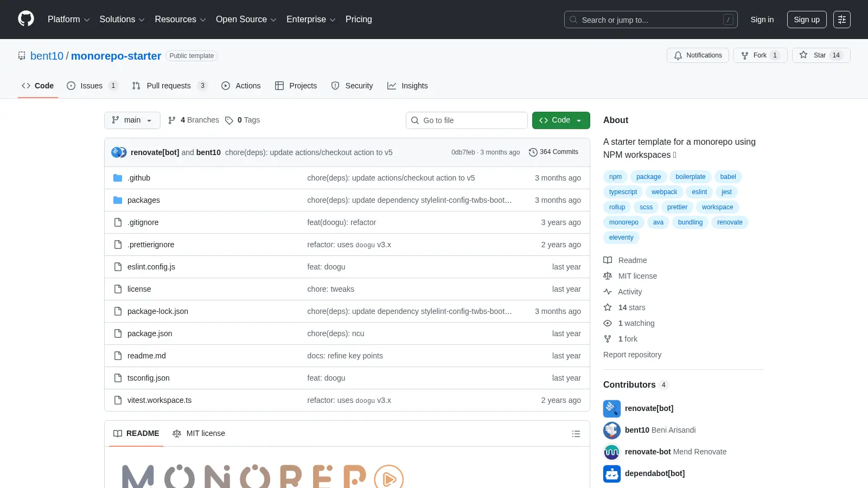Switch to the Issues tab

92,86
